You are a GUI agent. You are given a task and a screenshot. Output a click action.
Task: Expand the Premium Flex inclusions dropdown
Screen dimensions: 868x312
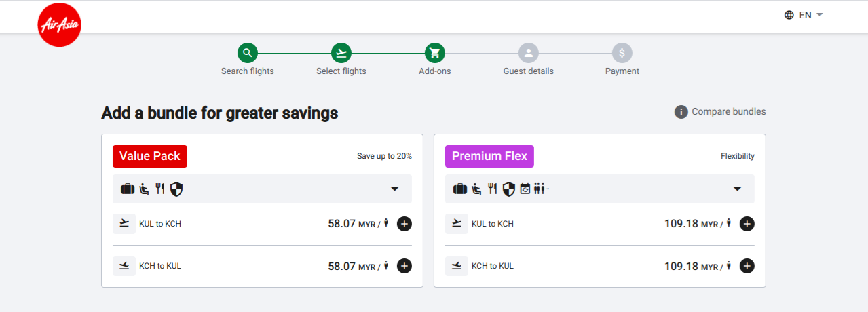pyautogui.click(x=737, y=189)
